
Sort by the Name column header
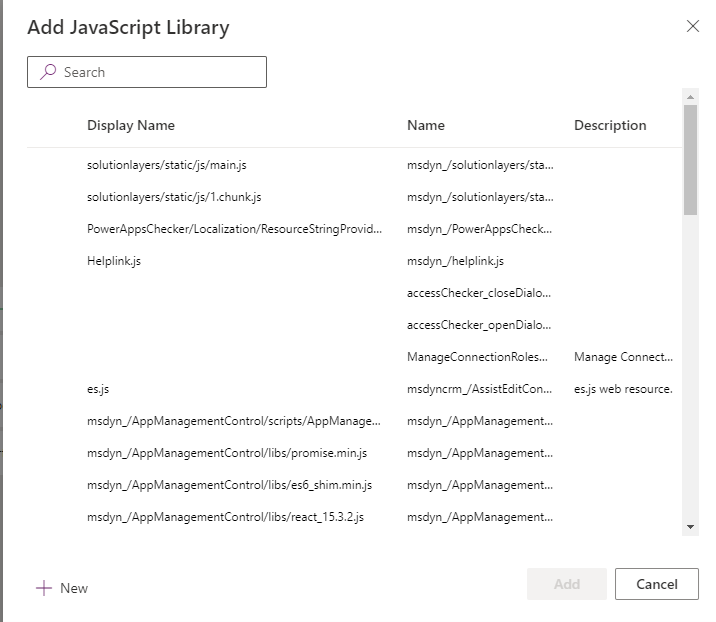pyautogui.click(x=426, y=125)
